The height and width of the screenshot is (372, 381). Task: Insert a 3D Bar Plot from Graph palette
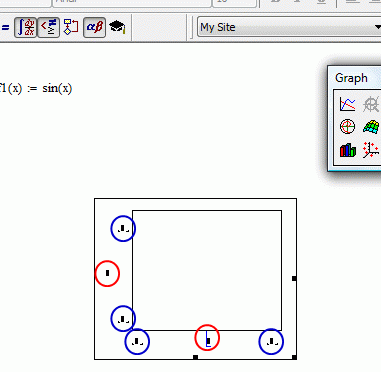point(347,150)
